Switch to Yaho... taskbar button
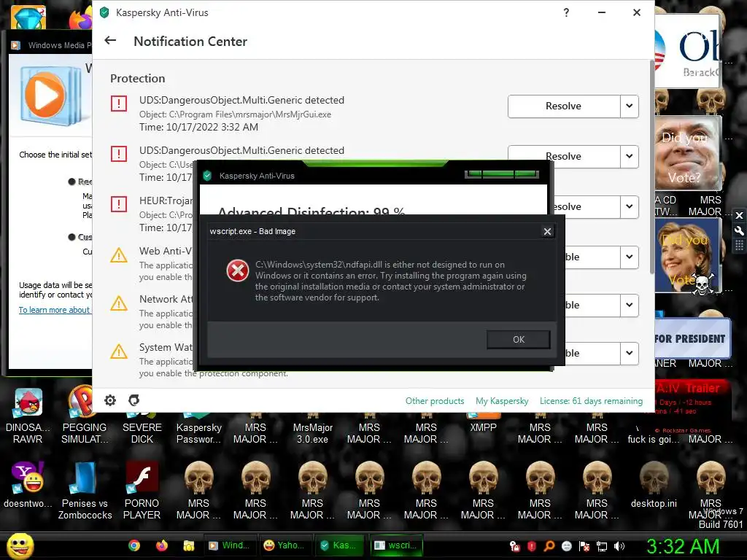747x560 pixels. click(285, 545)
